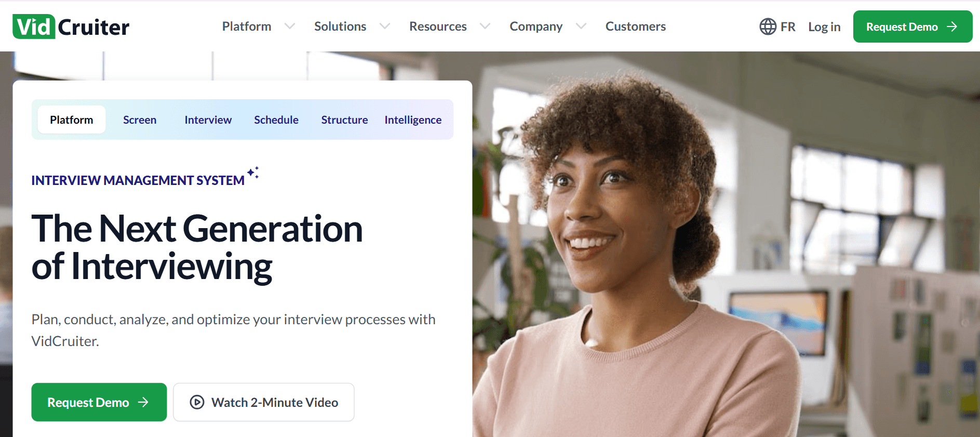Open the Solutions navigation menu

point(340,27)
